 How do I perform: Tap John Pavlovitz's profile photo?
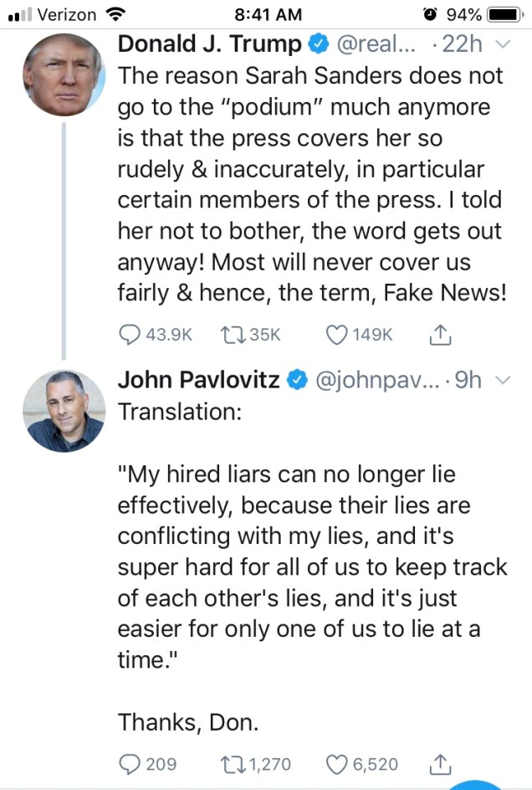tap(64, 409)
